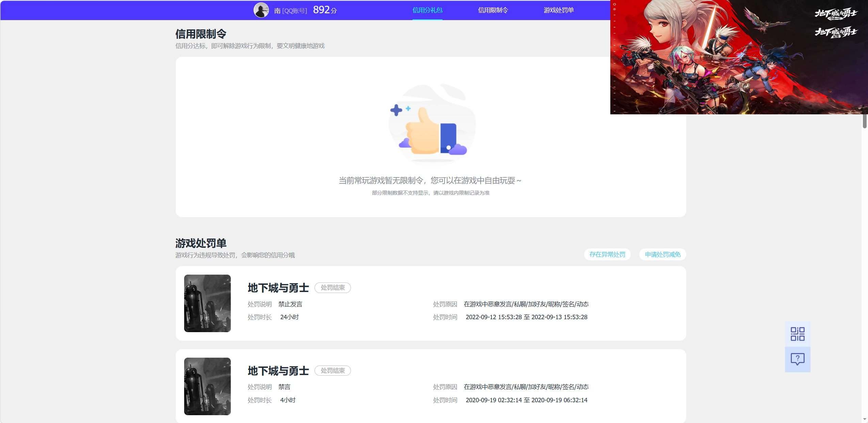Image resolution: width=868 pixels, height=423 pixels.
Task: Click the scrollbar down arrow
Action: point(865,419)
